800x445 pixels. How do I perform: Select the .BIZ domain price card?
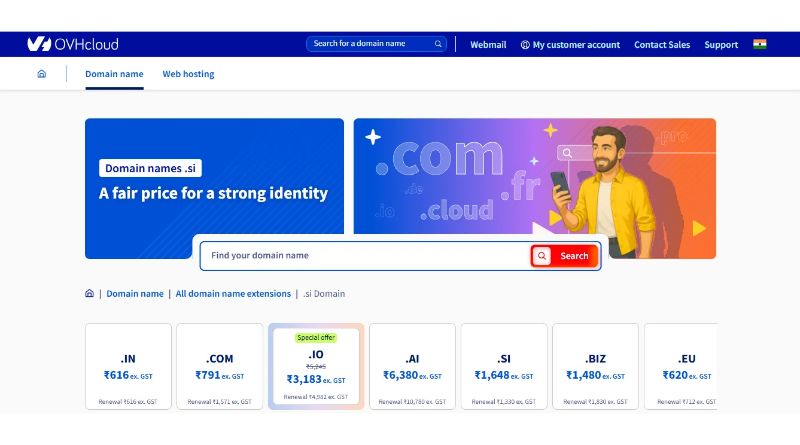[x=595, y=366]
